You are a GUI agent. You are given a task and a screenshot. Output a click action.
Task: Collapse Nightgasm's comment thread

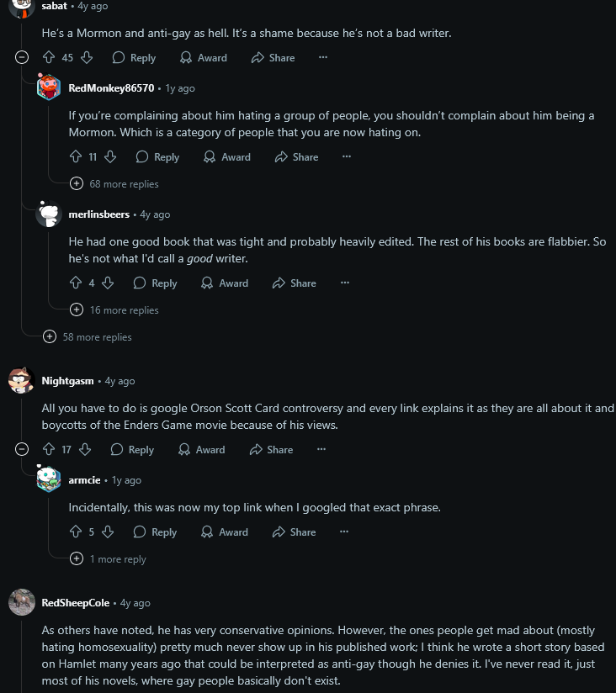point(23,450)
